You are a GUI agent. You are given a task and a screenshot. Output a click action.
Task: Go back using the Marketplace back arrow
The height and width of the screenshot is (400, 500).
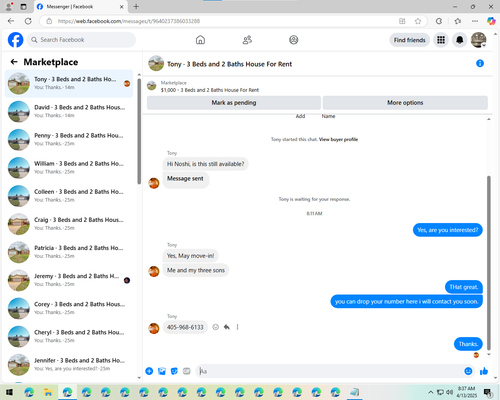pos(14,62)
